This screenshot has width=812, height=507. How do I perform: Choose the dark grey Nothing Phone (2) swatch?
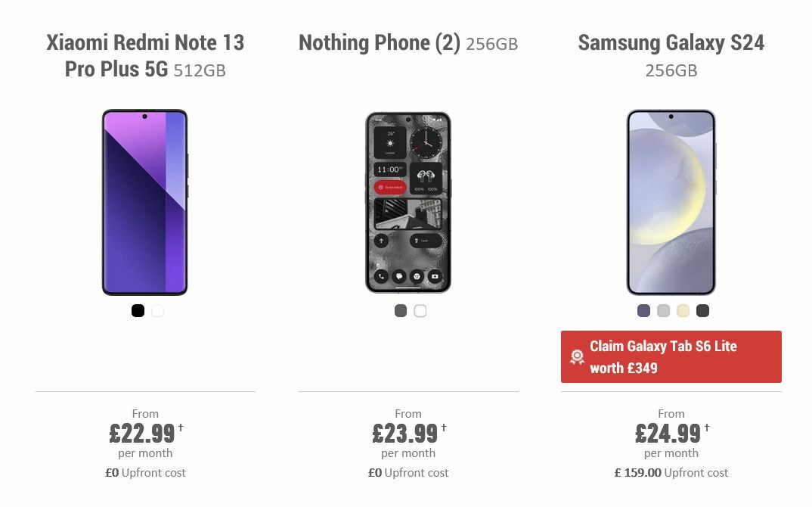[x=401, y=310]
